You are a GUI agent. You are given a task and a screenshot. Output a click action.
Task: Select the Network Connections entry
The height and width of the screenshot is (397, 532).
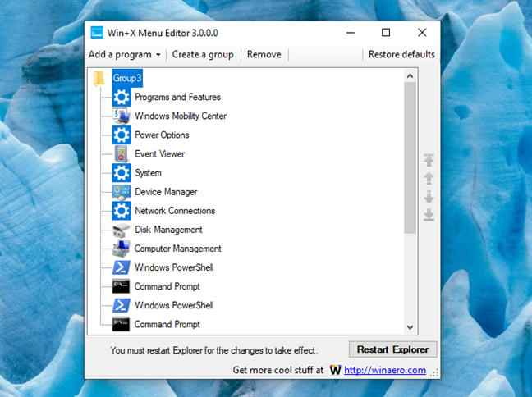click(175, 211)
